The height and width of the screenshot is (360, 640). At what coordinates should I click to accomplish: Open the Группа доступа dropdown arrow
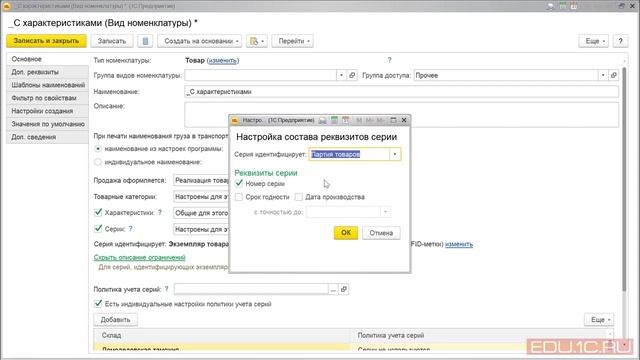[x=603, y=75]
